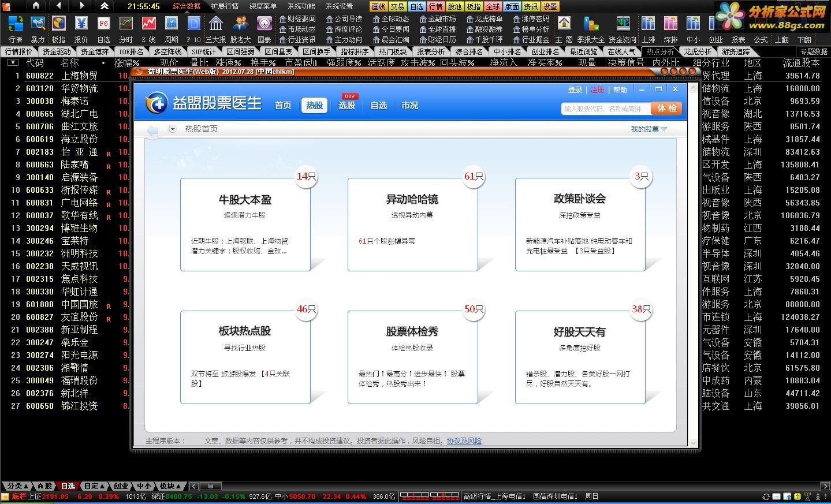This screenshot has height=504, width=831.
Task: Click the 下翻 page down toolbar item
Action: tap(804, 39)
